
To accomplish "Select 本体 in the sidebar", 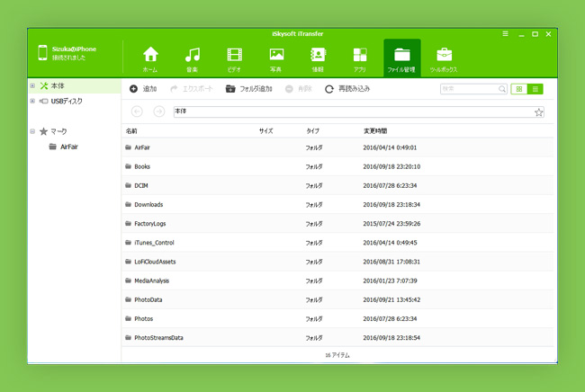I will 58,85.
